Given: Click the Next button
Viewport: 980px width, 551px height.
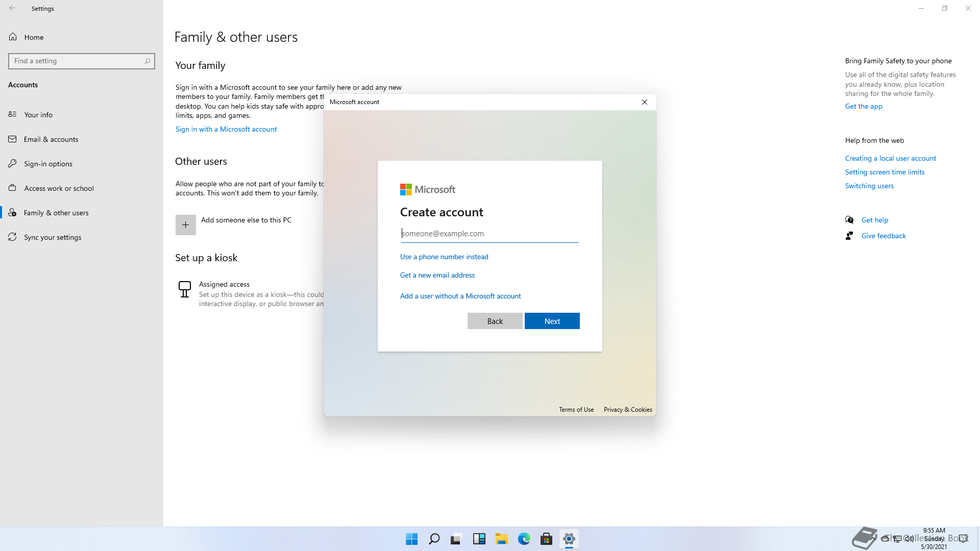Looking at the screenshot, I should pyautogui.click(x=552, y=321).
